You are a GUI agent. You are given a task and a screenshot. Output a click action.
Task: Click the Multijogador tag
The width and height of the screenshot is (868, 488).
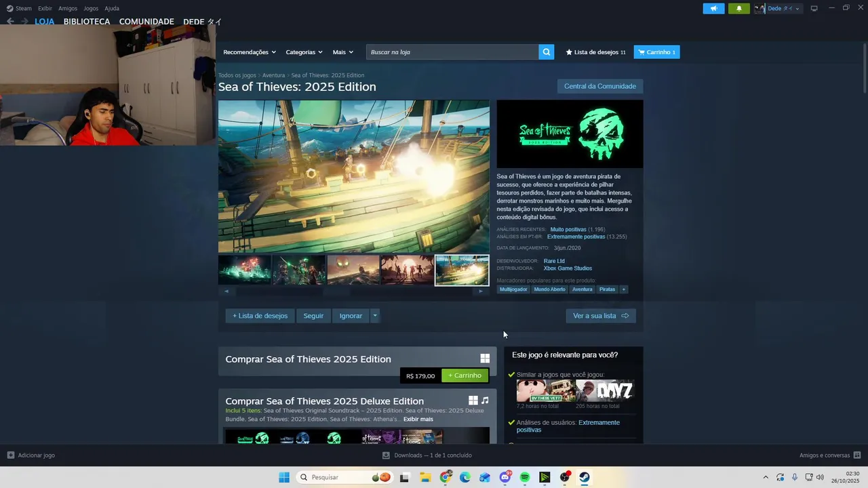tap(513, 289)
